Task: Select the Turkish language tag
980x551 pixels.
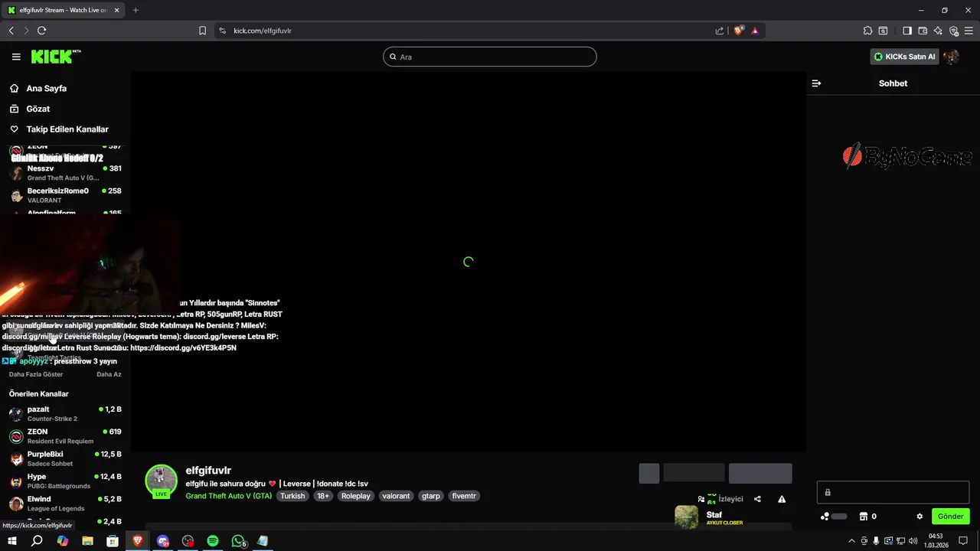Action: click(x=292, y=496)
